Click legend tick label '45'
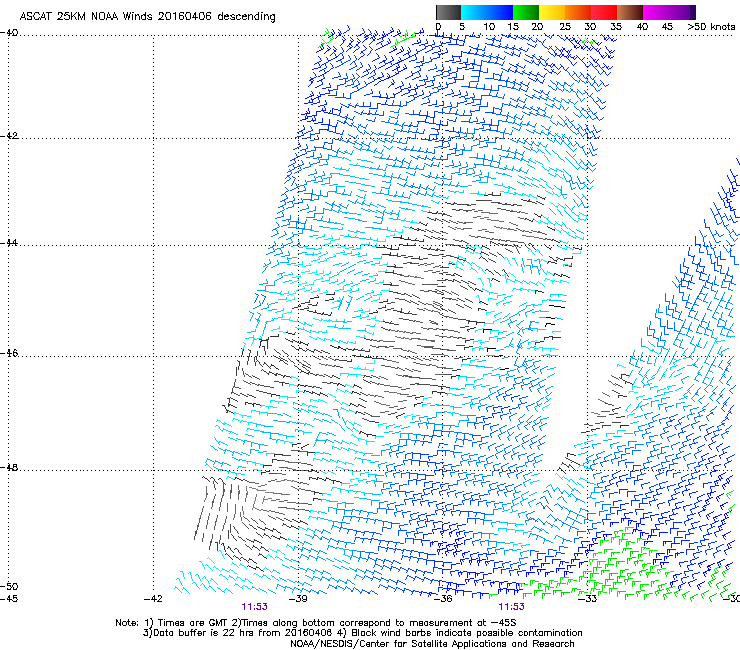This screenshot has height=650, width=740. pyautogui.click(x=667, y=26)
